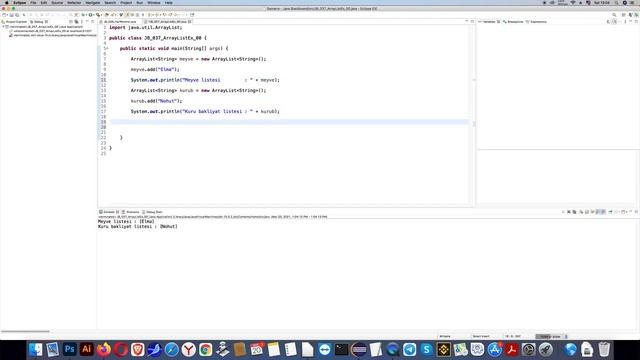Select the JB_037_ArrayListEx_00.java editor tab

[x=168, y=22]
